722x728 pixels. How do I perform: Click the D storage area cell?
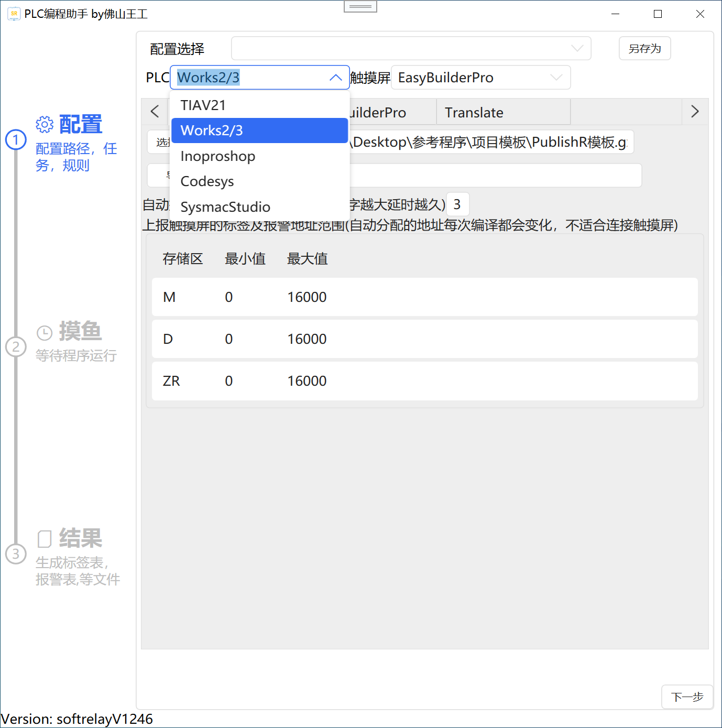pos(168,339)
